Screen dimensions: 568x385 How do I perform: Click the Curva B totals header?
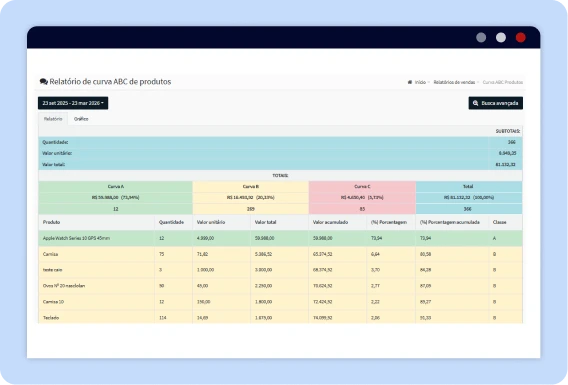[x=251, y=187]
